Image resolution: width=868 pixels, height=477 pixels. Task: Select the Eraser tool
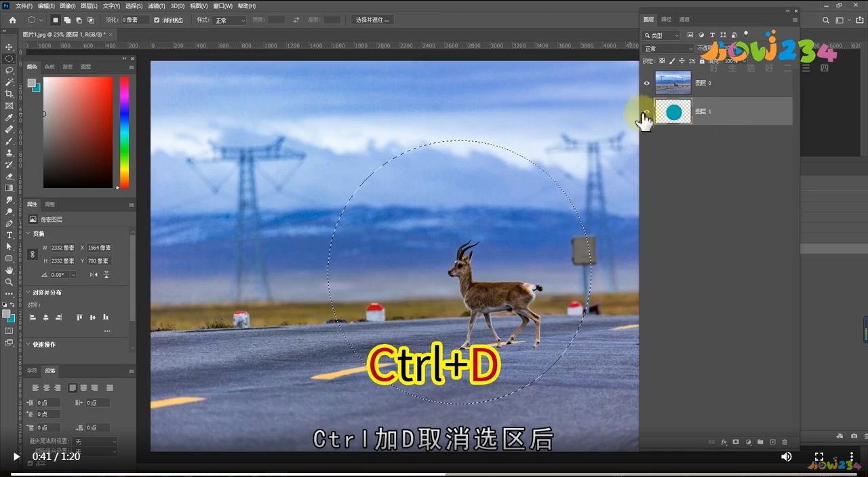[x=9, y=176]
